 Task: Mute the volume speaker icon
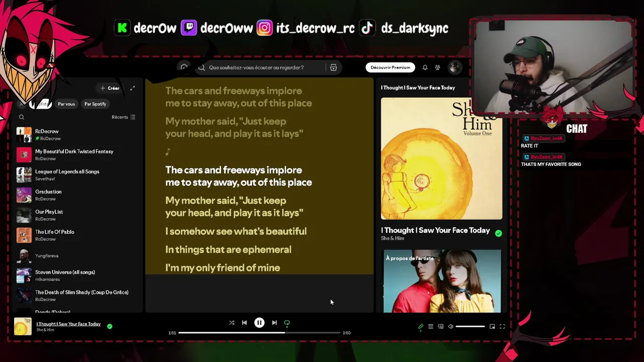(451, 327)
